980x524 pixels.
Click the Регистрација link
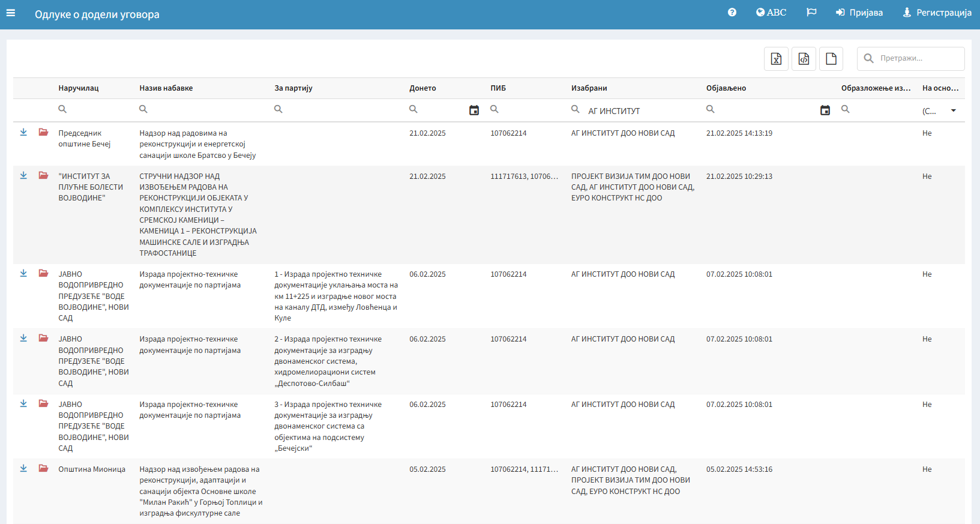click(x=937, y=13)
